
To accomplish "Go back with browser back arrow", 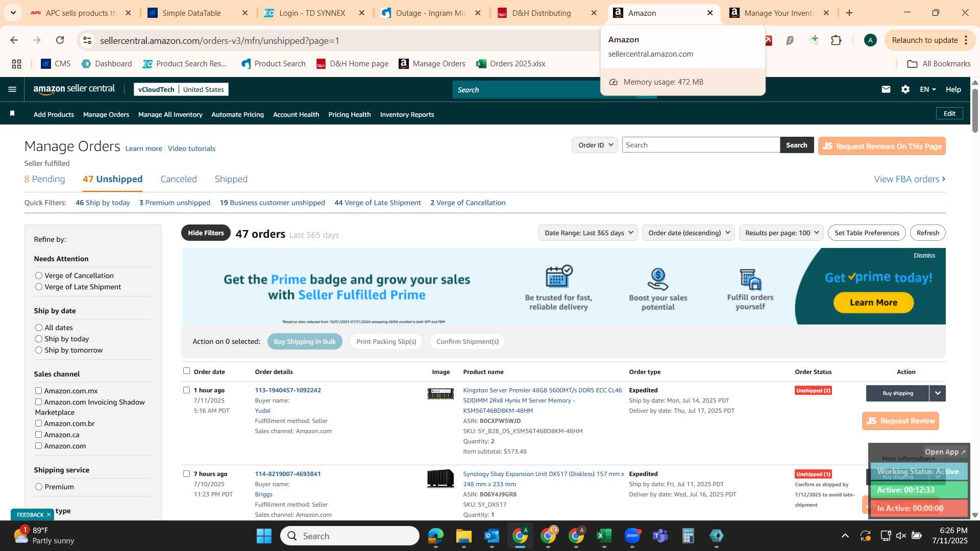I will coord(14,40).
